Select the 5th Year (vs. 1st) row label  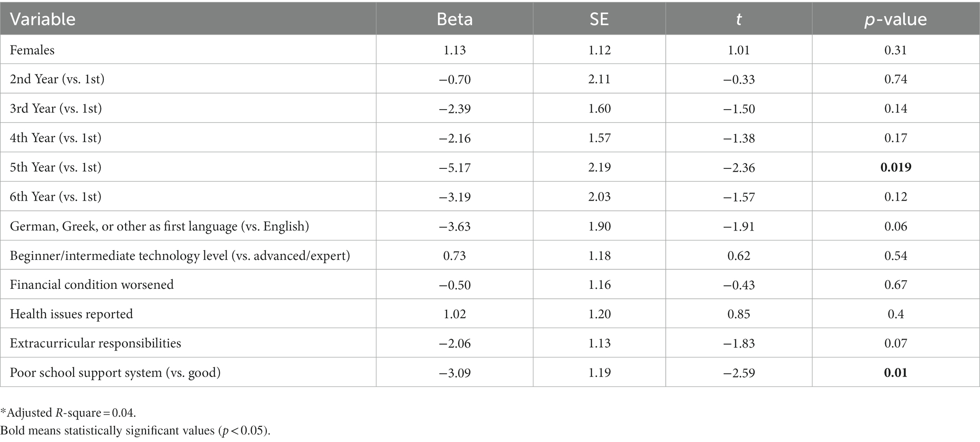point(56,167)
